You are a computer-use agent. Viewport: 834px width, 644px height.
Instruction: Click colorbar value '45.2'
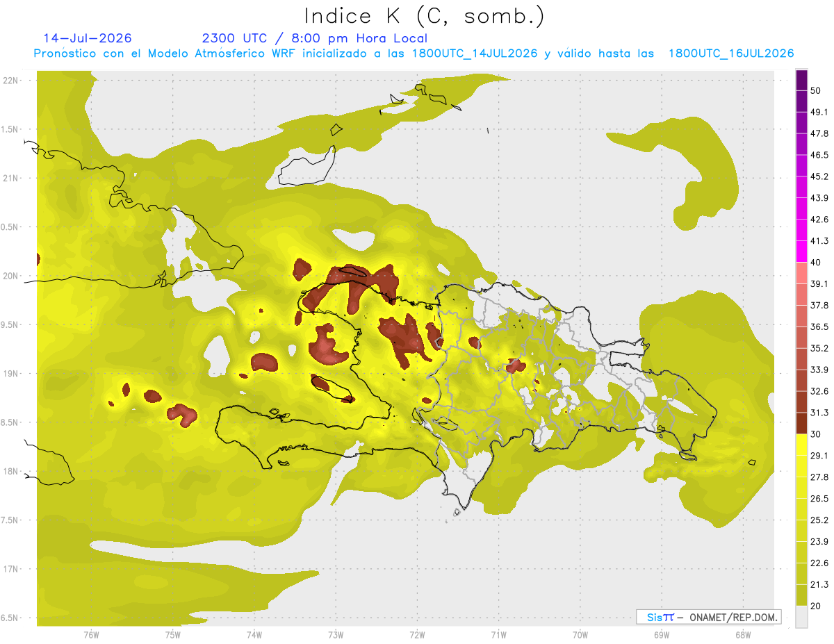point(819,176)
